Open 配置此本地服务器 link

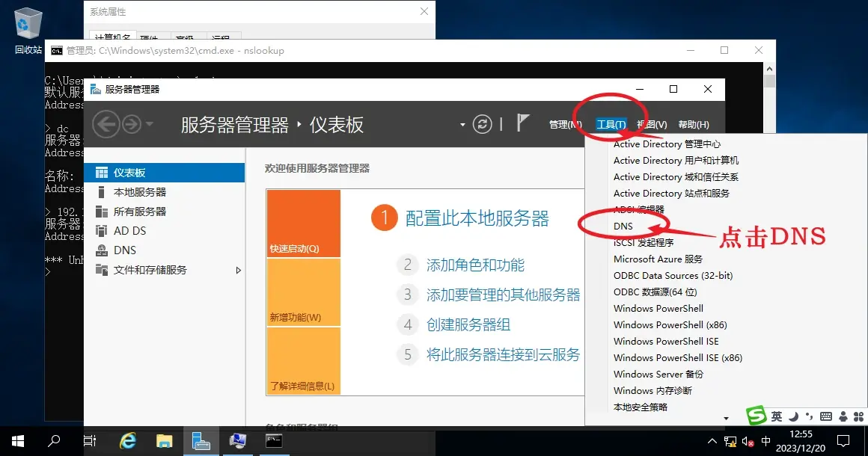(x=477, y=218)
